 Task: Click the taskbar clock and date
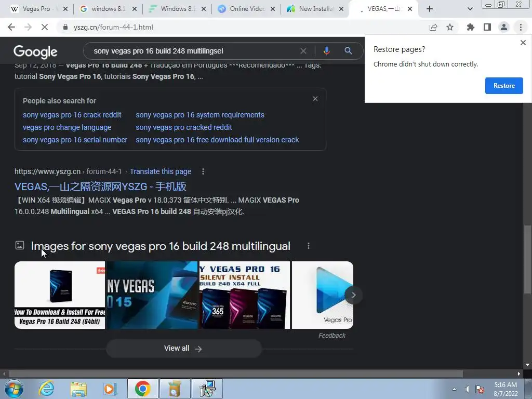click(506, 389)
